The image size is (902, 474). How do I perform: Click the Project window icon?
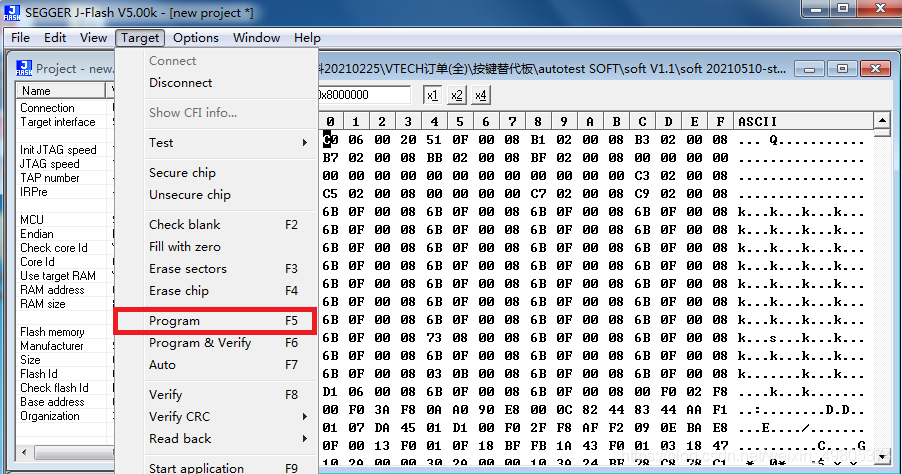tap(24, 68)
